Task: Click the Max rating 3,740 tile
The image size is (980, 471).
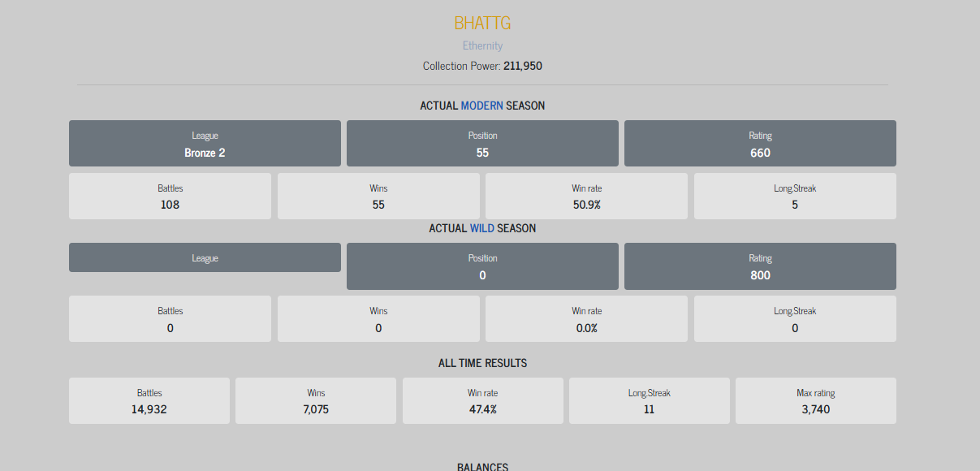Action: [x=816, y=400]
